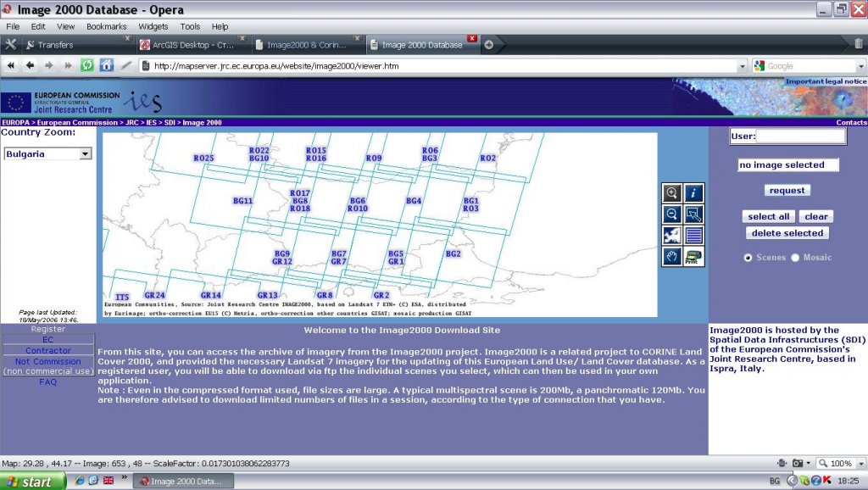Click the page icon in address bar
Image resolution: width=868 pixels, height=490 pixels.
(146, 66)
